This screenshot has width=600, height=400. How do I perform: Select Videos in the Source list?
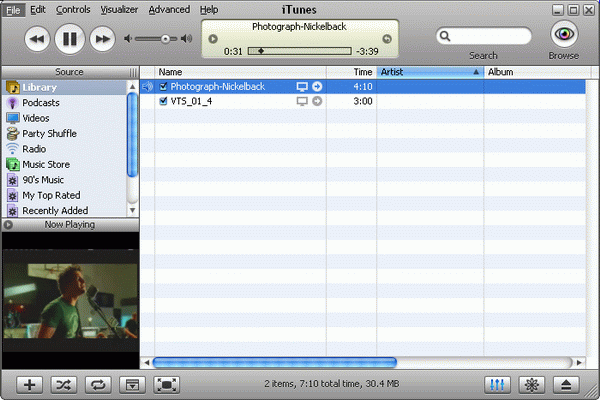pyautogui.click(x=64, y=118)
